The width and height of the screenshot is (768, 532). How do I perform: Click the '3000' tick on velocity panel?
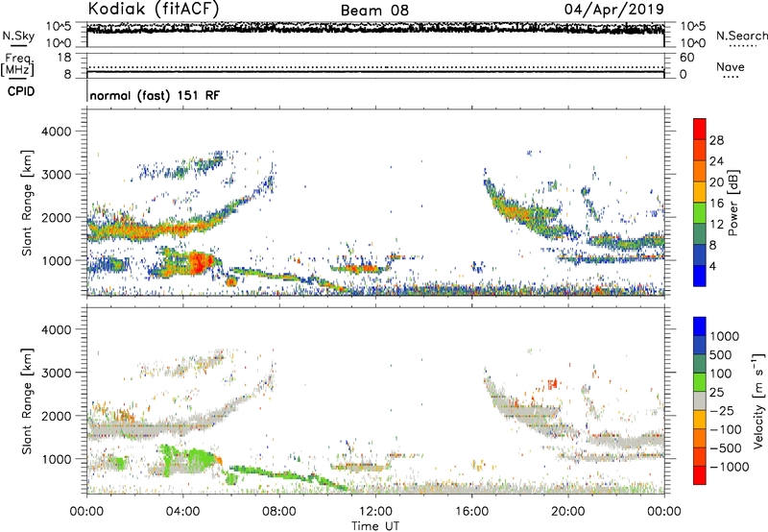click(57, 373)
